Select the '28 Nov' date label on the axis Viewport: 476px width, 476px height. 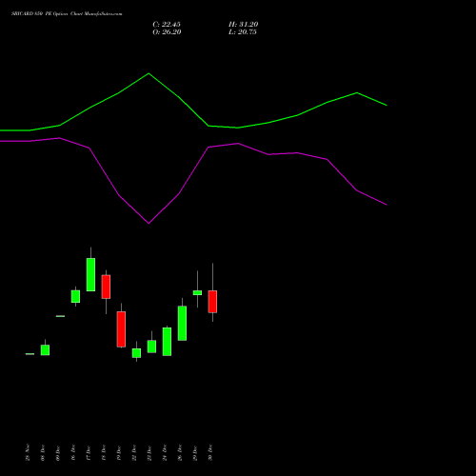click(x=28, y=452)
